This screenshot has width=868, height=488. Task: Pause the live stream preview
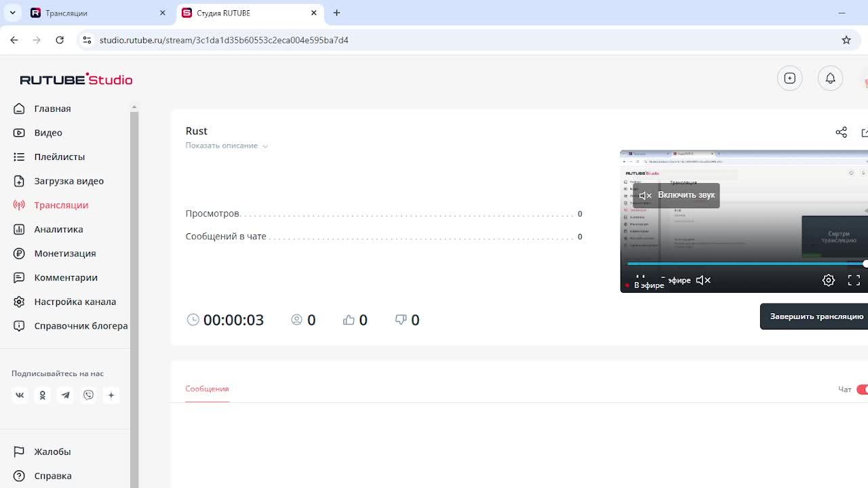point(639,278)
